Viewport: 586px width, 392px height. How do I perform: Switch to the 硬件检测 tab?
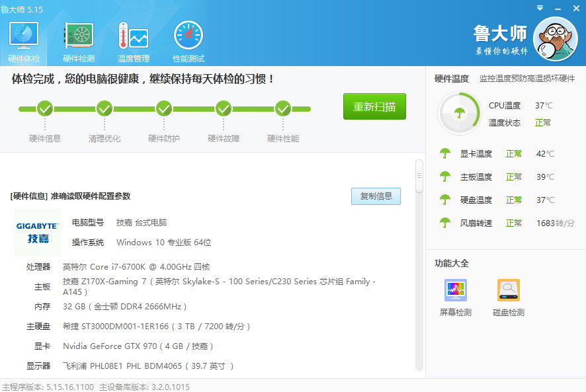79,42
